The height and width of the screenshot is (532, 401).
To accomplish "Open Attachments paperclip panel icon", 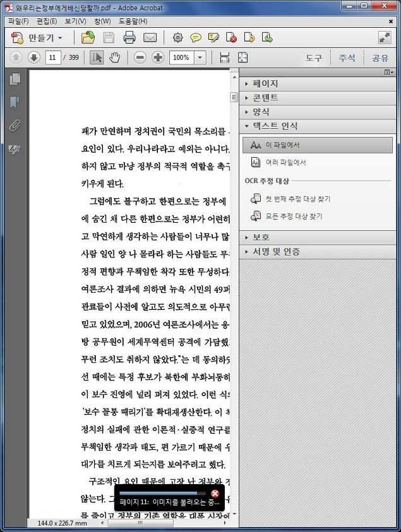I will point(15,125).
